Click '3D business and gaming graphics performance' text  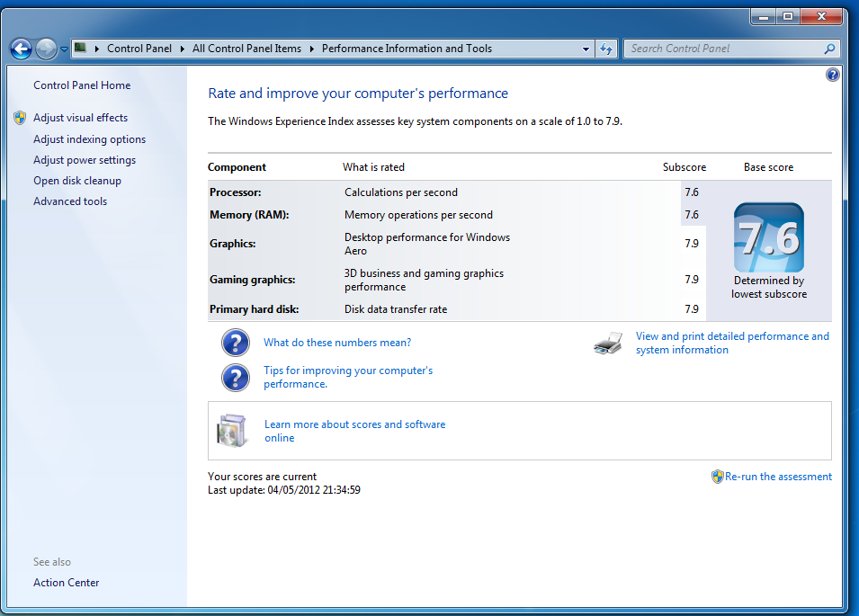[424, 280]
